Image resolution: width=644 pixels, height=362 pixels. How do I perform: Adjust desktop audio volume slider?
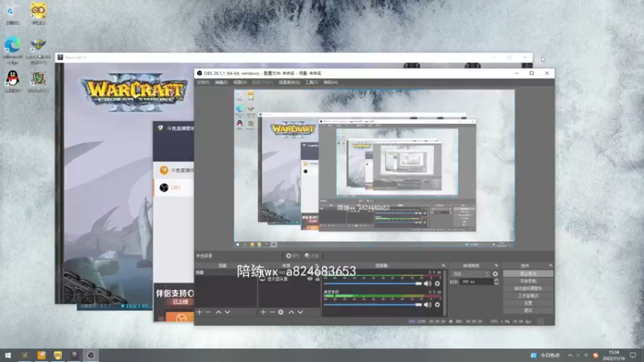point(373,305)
